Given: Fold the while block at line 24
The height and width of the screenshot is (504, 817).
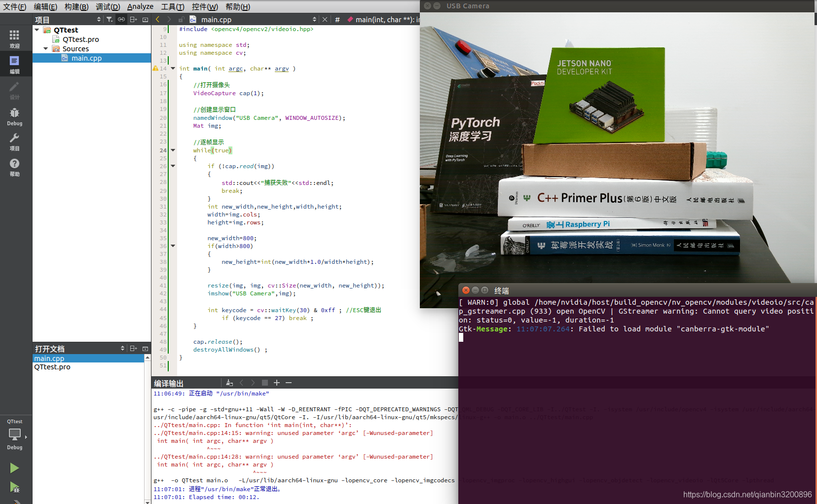Looking at the screenshot, I should (173, 150).
